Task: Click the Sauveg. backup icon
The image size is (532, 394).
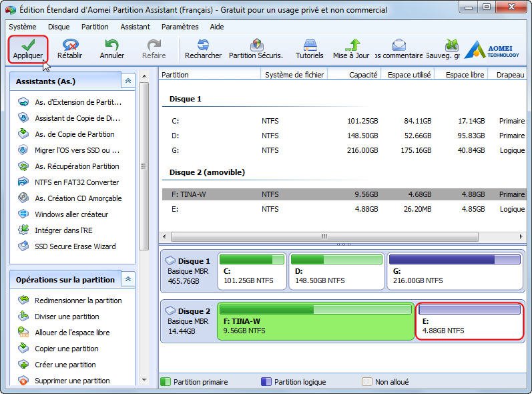Action: (443, 49)
